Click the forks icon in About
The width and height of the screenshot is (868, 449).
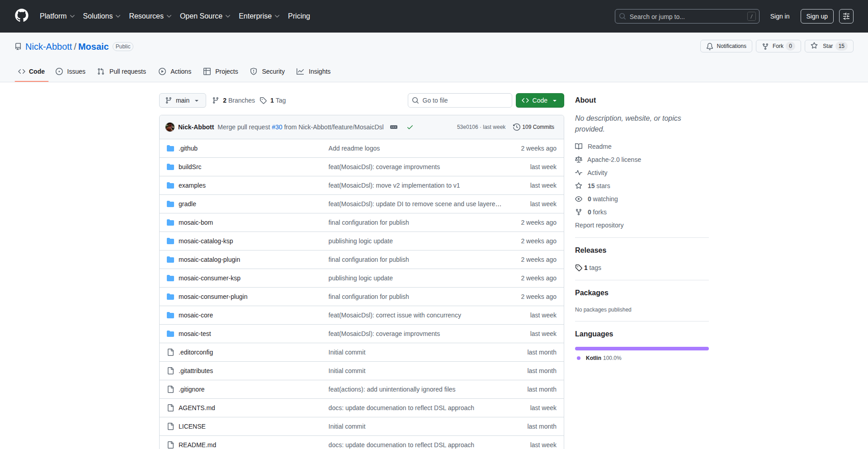579,212
